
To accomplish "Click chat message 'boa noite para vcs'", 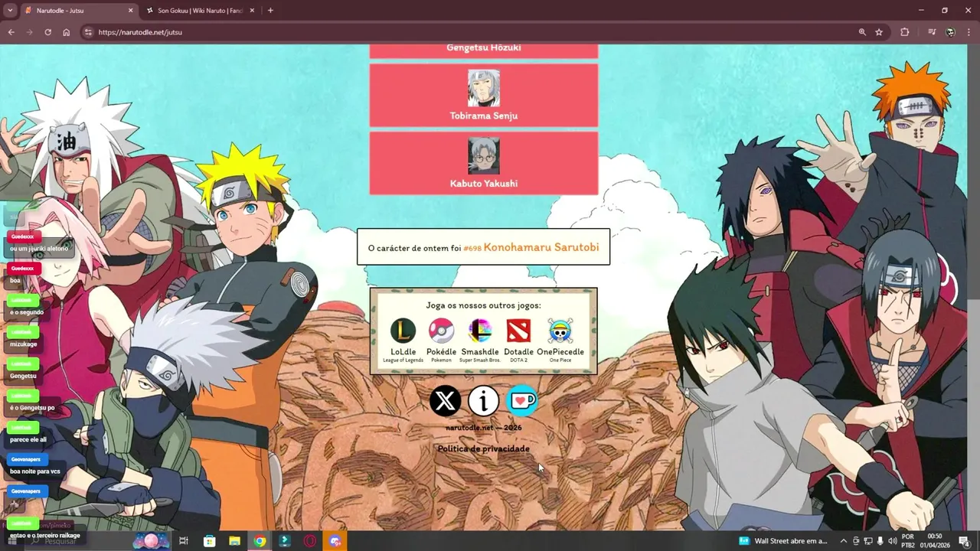I will click(35, 471).
